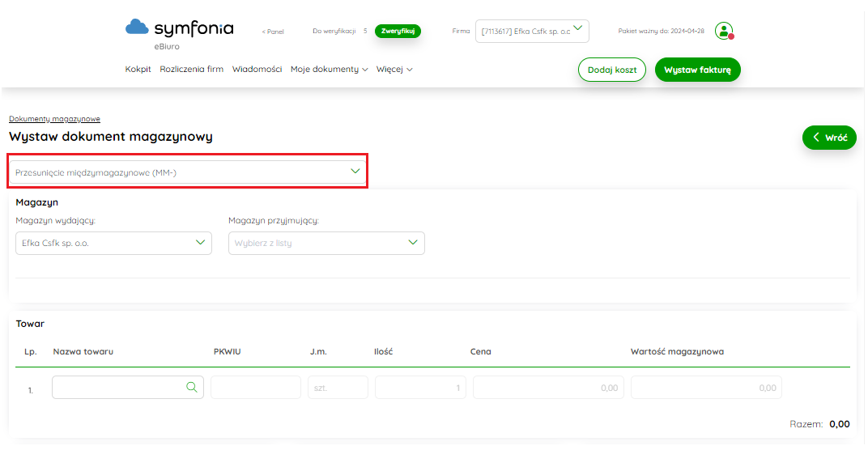
Task: Follow the Dokumenty magazynowe breadcrumb link
Action: tap(54, 118)
